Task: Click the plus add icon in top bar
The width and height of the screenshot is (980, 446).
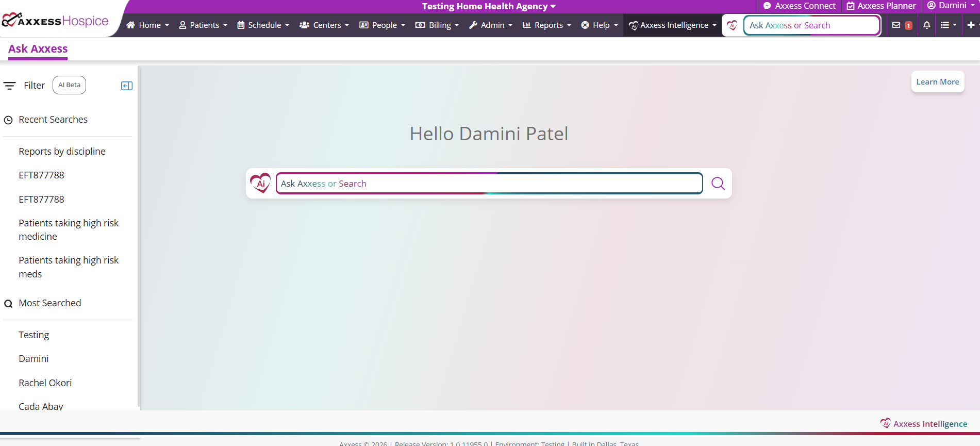Action: coord(970,25)
